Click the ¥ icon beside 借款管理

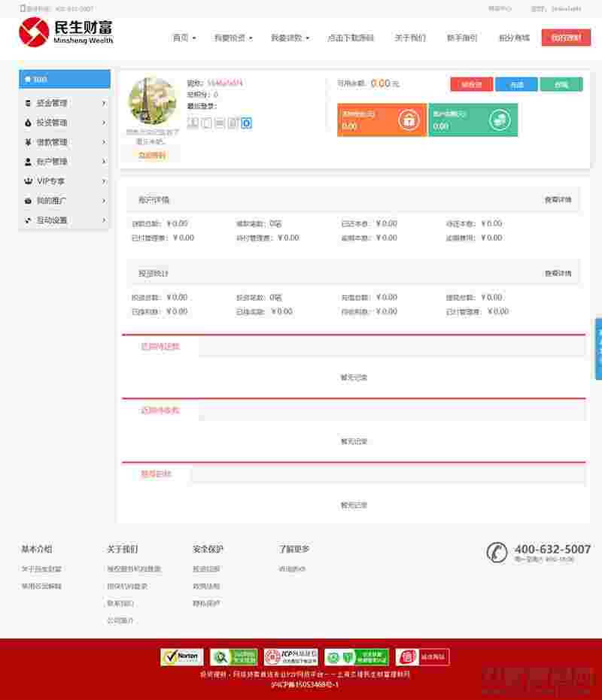(28, 142)
